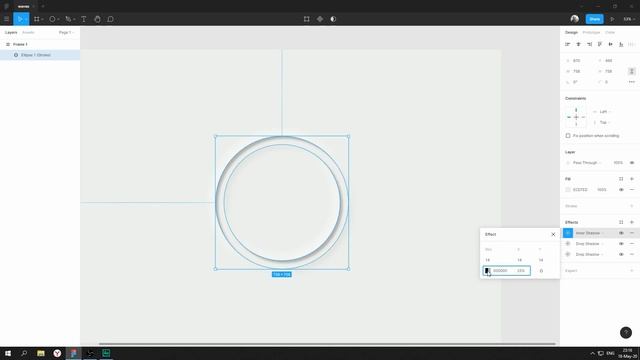Open the fill color swatch
The width and height of the screenshot is (640, 360).
click(568, 190)
